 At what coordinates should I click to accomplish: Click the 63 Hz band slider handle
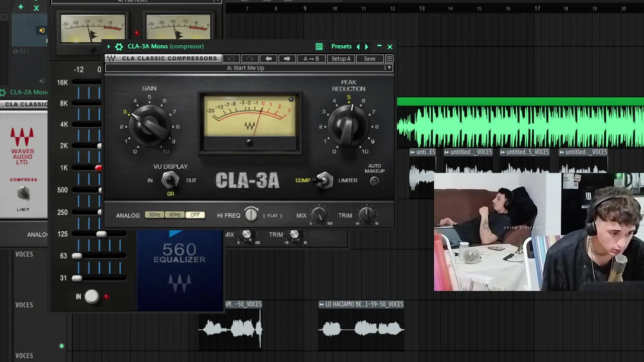coord(76,256)
